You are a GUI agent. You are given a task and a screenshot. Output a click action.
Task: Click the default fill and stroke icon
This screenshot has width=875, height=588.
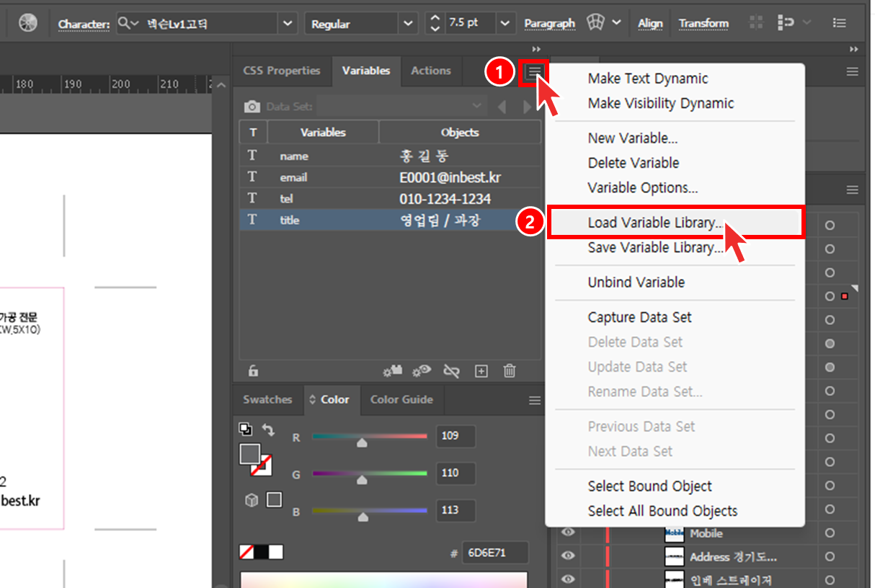pyautogui.click(x=246, y=429)
